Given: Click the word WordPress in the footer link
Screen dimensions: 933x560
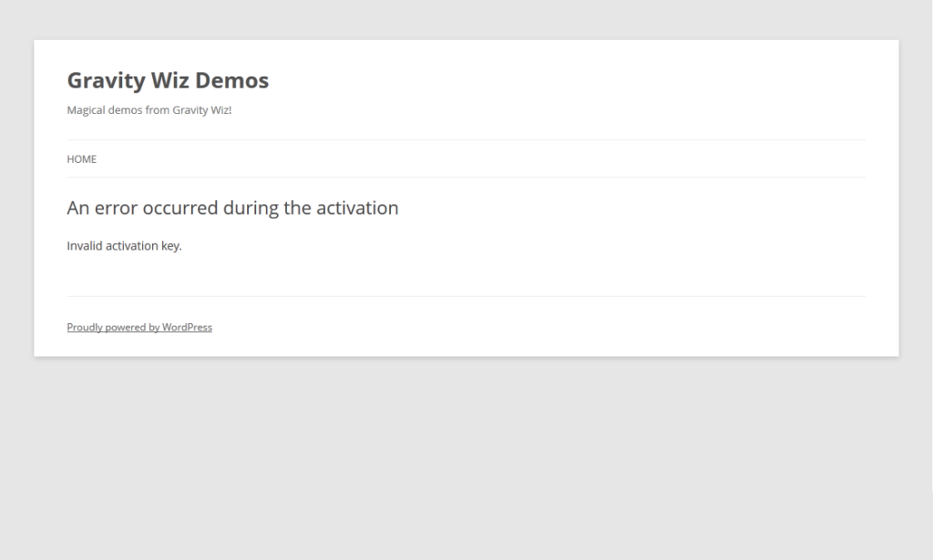Looking at the screenshot, I should click(188, 327).
